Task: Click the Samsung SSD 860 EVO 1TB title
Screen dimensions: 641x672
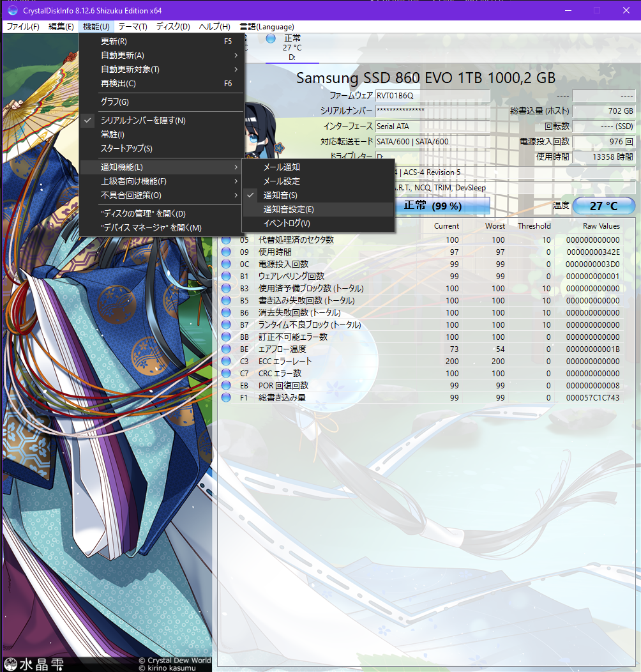Action: tap(425, 78)
